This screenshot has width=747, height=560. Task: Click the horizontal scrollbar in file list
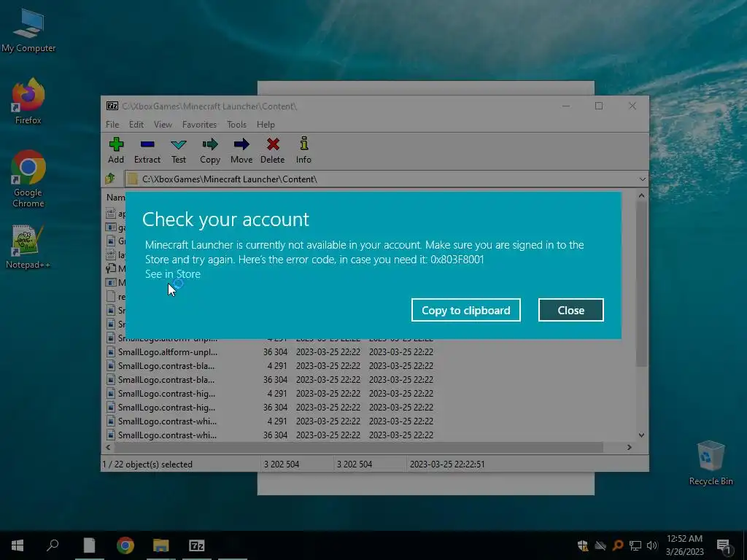point(358,447)
